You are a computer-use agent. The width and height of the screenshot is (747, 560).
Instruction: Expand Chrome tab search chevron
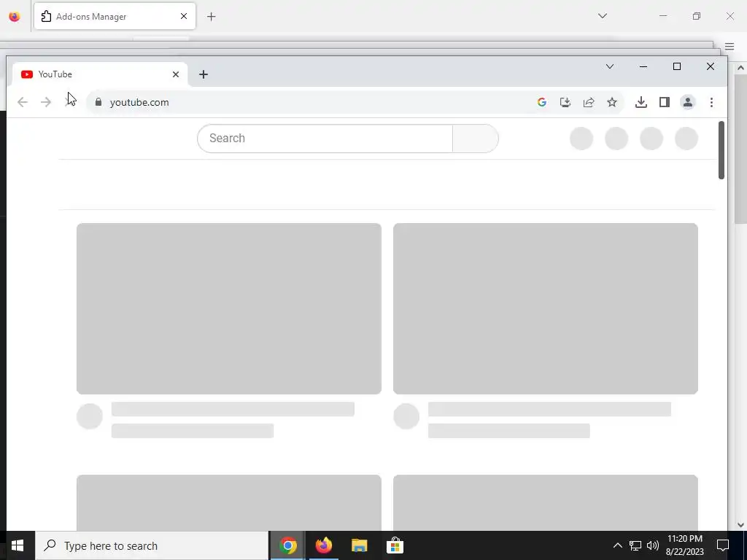point(610,66)
